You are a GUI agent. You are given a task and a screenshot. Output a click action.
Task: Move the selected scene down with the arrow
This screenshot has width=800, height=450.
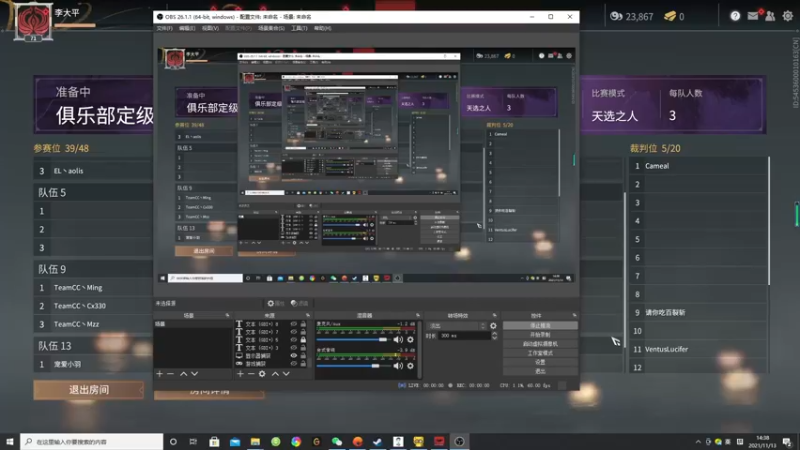point(194,374)
